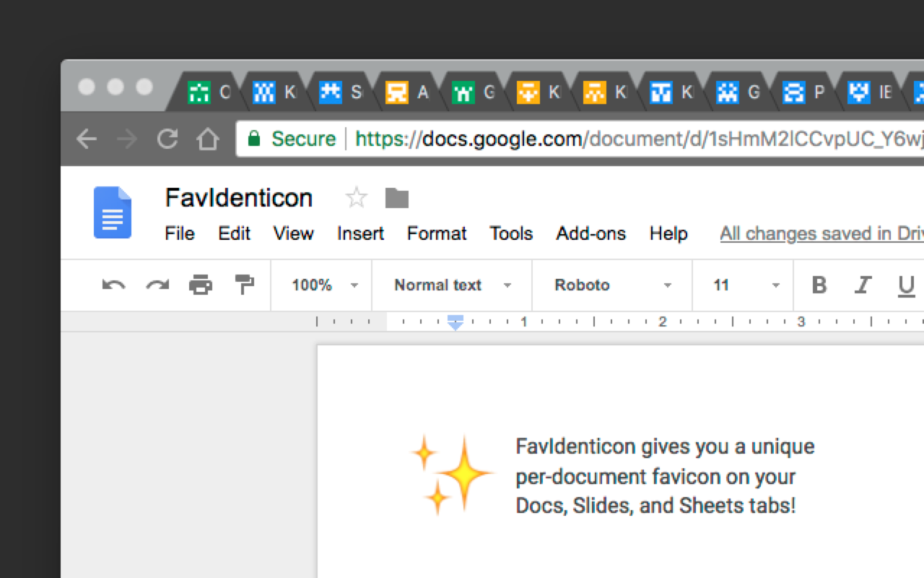Open the browser home page icon
Viewport: 924px width, 578px height.
(208, 139)
